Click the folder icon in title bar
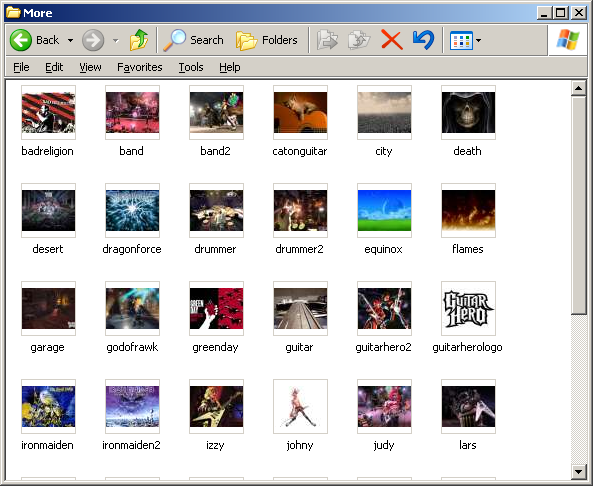 click(x=13, y=12)
